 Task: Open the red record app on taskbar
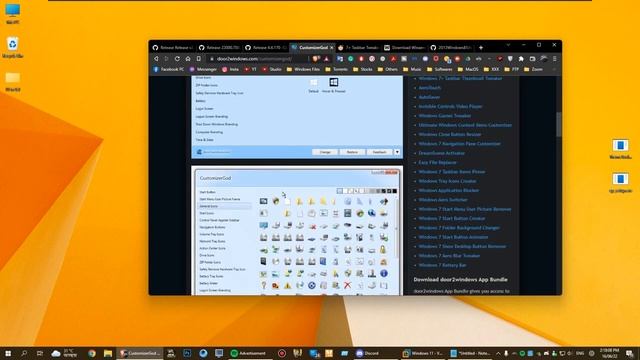click(x=282, y=353)
